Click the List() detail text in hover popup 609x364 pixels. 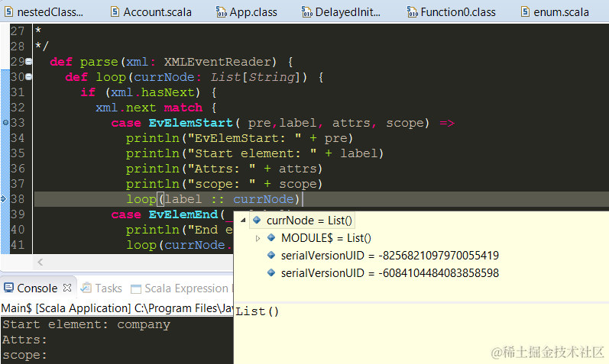257,311
